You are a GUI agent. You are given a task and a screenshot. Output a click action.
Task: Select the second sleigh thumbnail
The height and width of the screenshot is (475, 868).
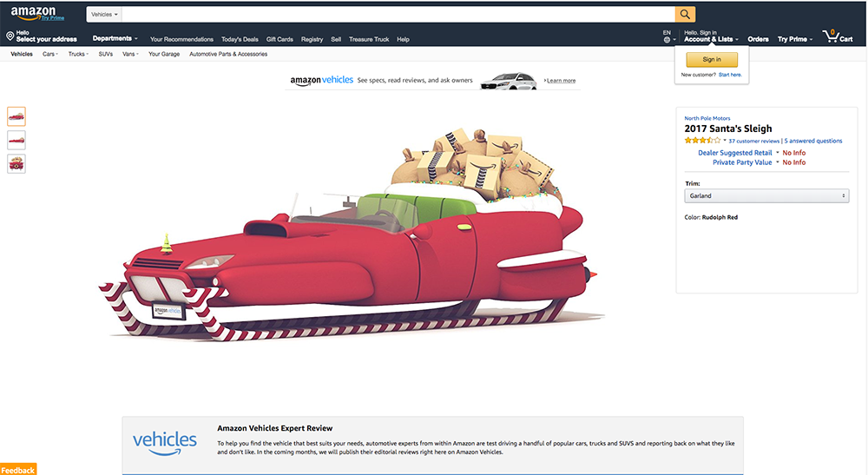coord(16,140)
